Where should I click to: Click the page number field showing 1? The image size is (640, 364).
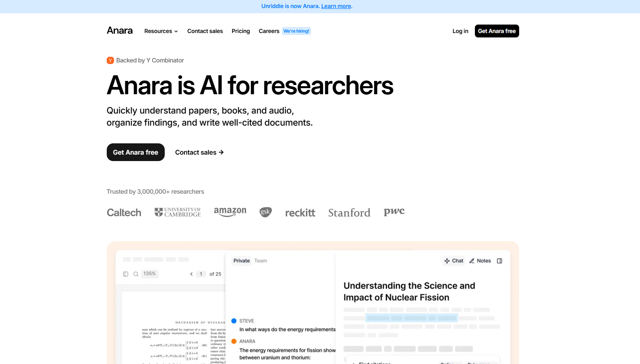pyautogui.click(x=201, y=274)
